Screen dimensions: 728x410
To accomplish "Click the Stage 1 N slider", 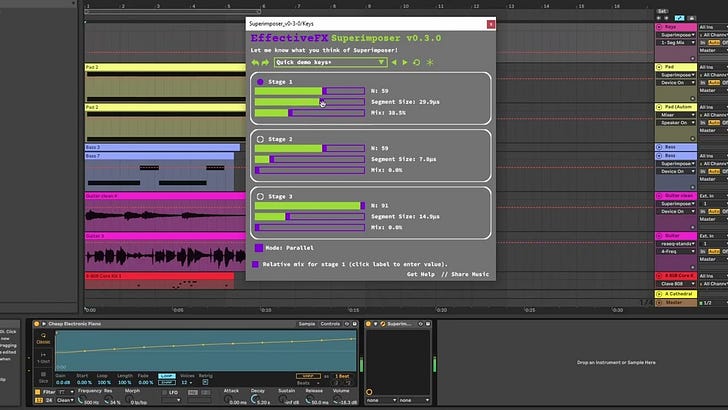I will 310,91.
